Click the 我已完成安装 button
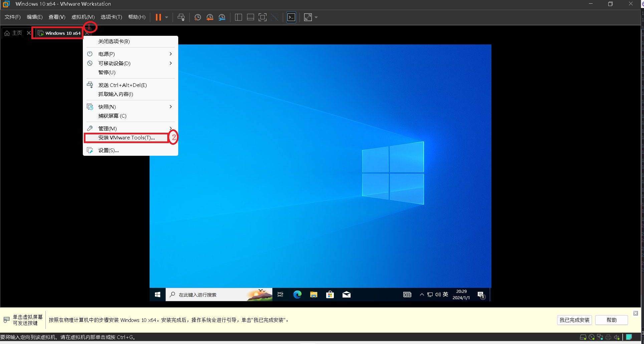The image size is (644, 344). point(575,320)
